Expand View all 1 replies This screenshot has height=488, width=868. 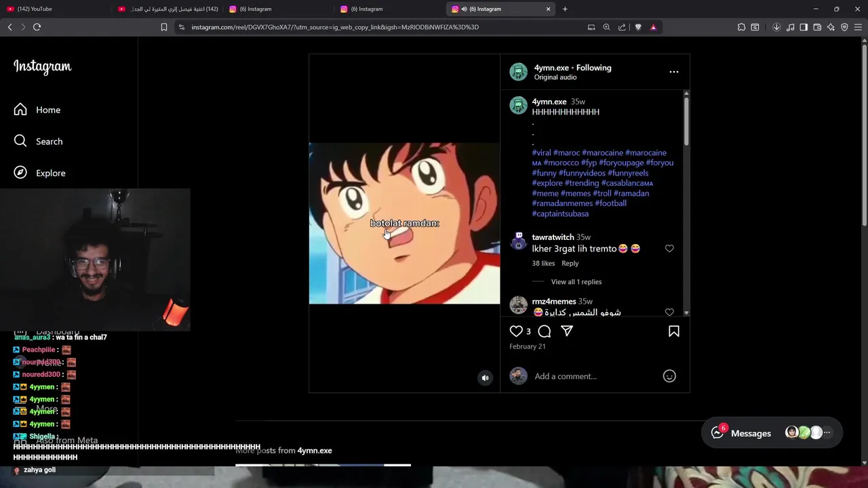(x=576, y=282)
